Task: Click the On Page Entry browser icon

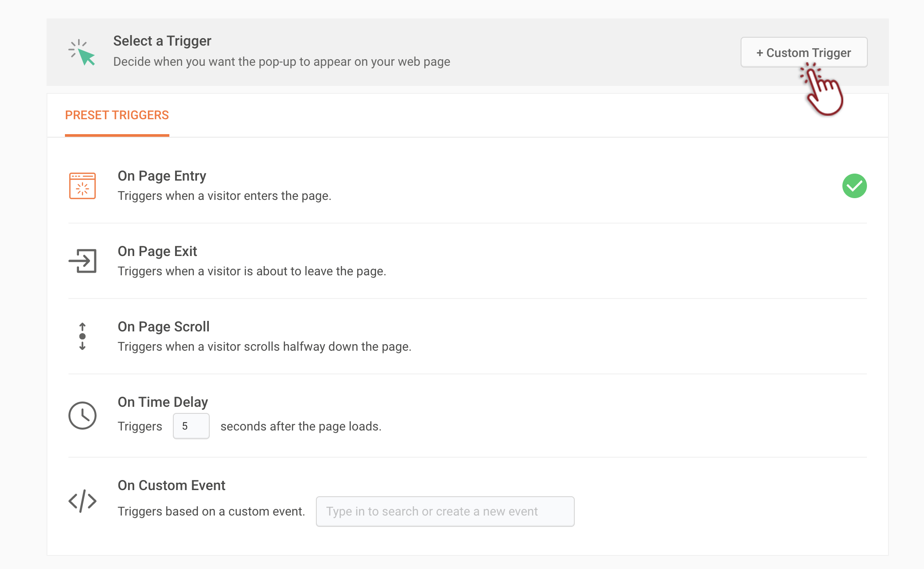Action: pos(82,185)
